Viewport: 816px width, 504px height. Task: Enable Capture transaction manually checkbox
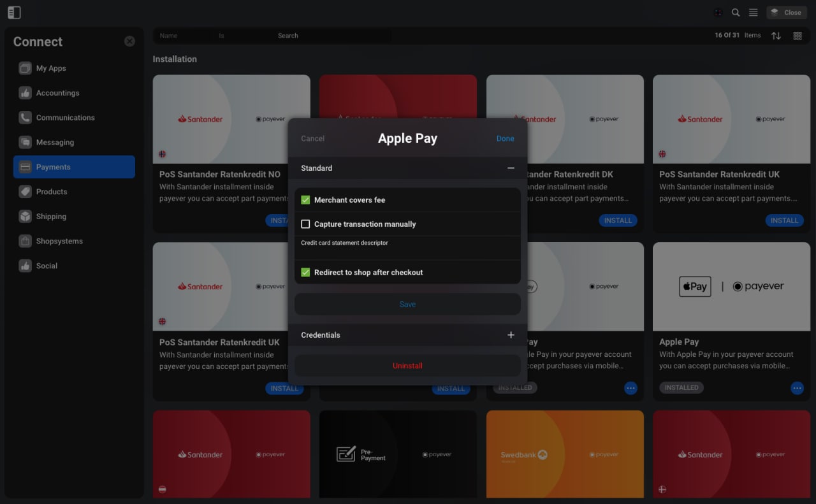point(305,224)
